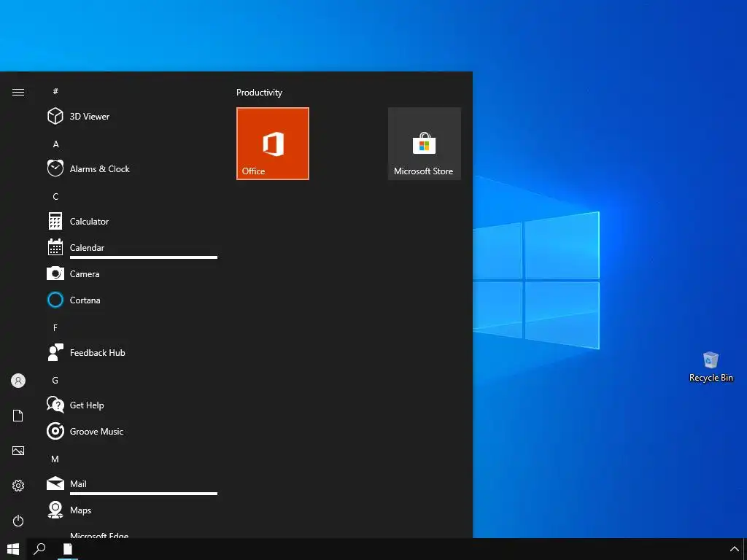Open the Get Help icon

coord(55,405)
